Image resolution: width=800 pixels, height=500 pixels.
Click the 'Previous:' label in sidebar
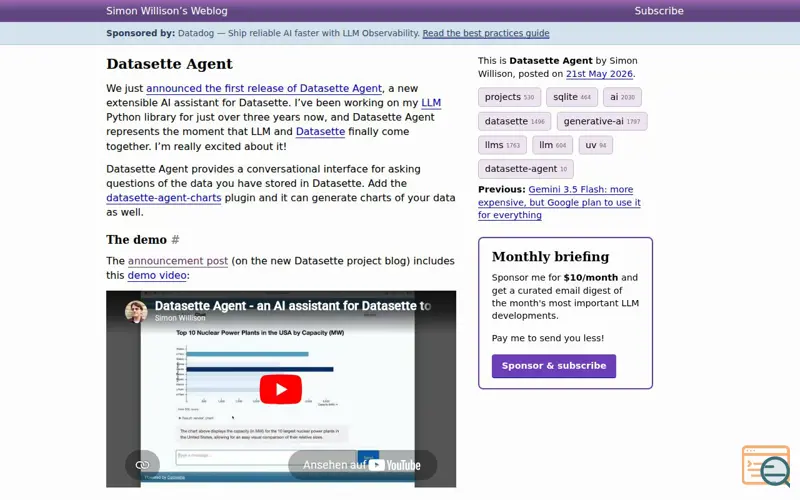[x=502, y=189]
